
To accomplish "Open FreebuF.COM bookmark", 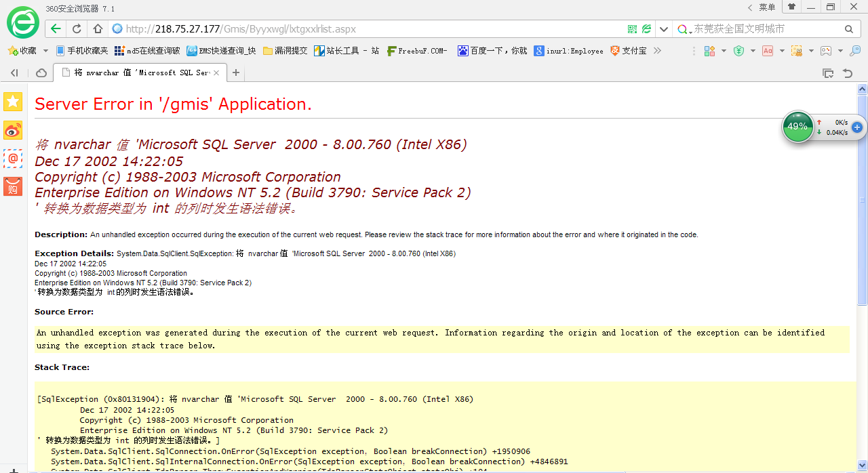I will tap(417, 51).
